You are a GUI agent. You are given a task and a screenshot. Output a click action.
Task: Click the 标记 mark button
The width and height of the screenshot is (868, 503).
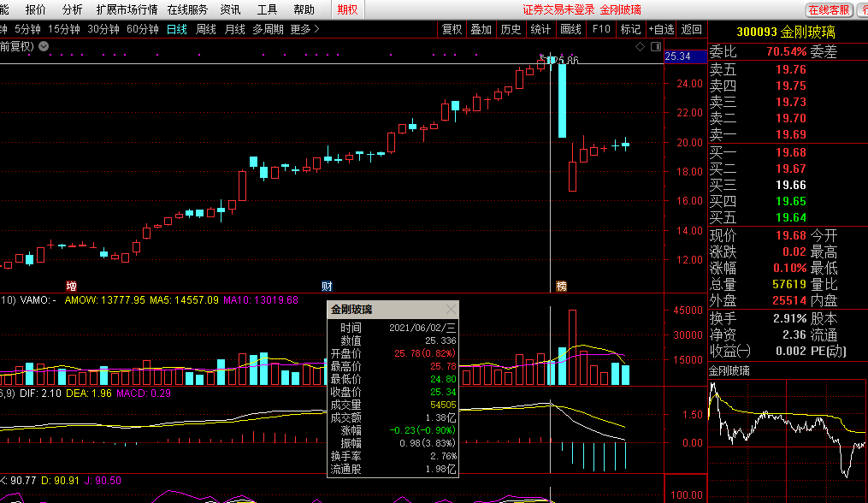pyautogui.click(x=630, y=29)
